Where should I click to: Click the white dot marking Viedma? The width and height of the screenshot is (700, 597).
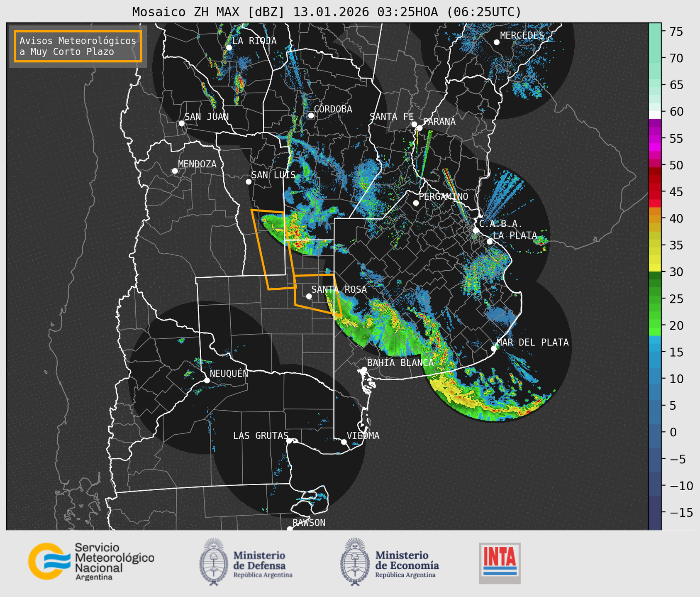coord(344,442)
